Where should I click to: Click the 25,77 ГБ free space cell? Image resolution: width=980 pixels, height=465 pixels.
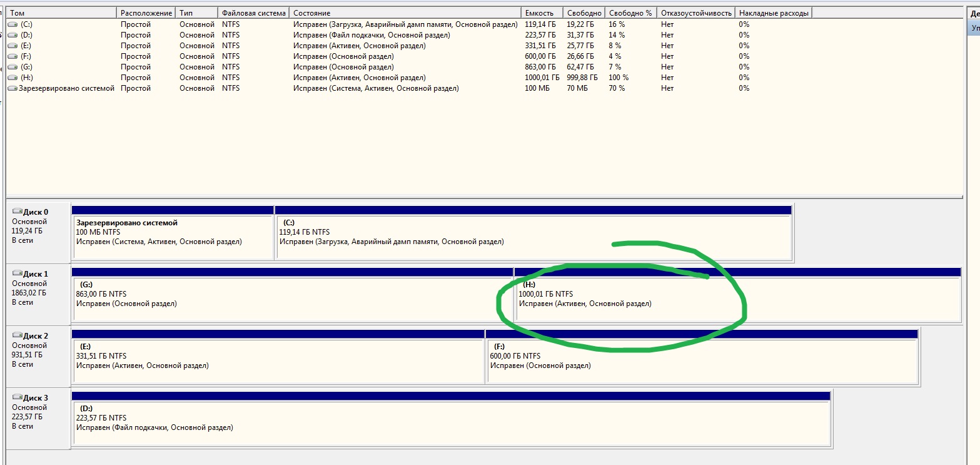tap(580, 46)
